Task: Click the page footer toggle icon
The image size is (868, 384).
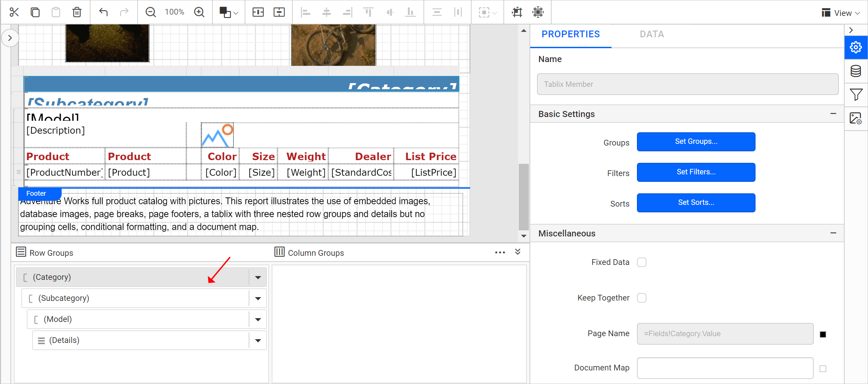Action: pyautogui.click(x=279, y=12)
